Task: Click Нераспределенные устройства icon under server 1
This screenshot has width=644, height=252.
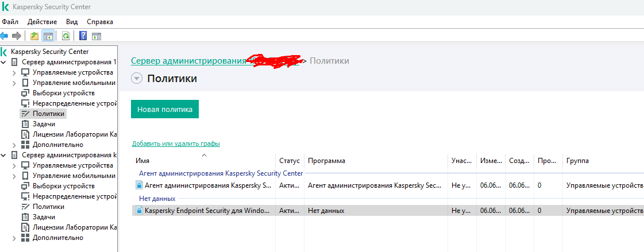Action: [x=25, y=103]
